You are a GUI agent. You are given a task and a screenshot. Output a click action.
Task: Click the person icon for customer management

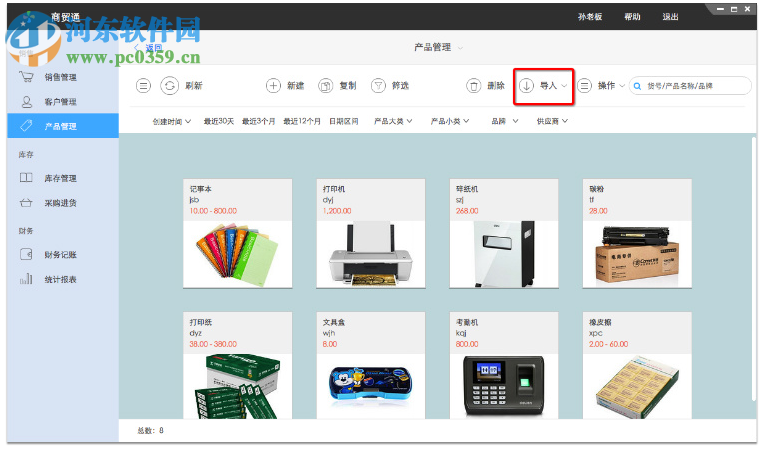tap(27, 101)
